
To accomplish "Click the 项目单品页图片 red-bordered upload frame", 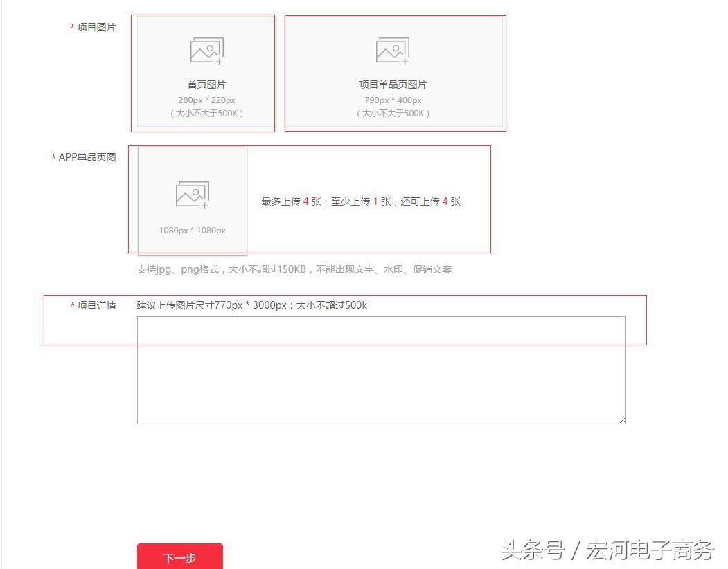I will coord(394,73).
